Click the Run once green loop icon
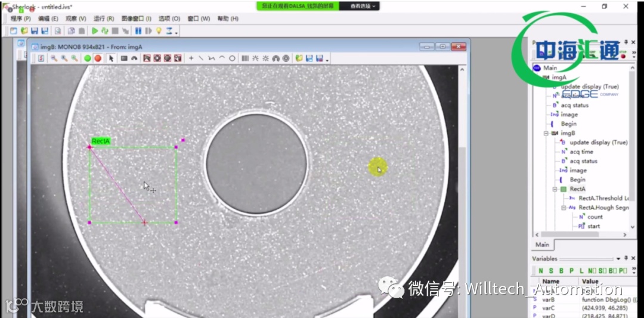The height and width of the screenshot is (318, 644). point(105,31)
